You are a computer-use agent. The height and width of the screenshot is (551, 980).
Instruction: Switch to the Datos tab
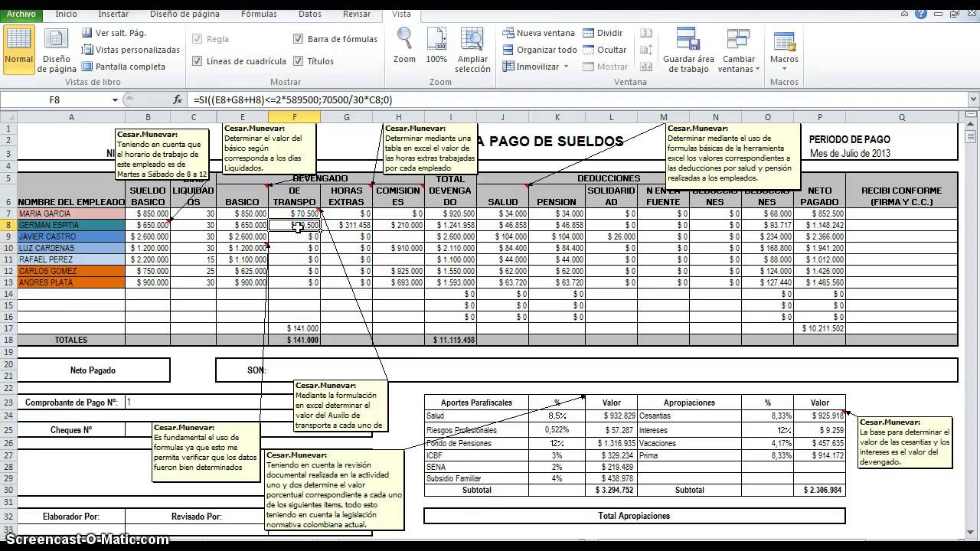click(310, 14)
